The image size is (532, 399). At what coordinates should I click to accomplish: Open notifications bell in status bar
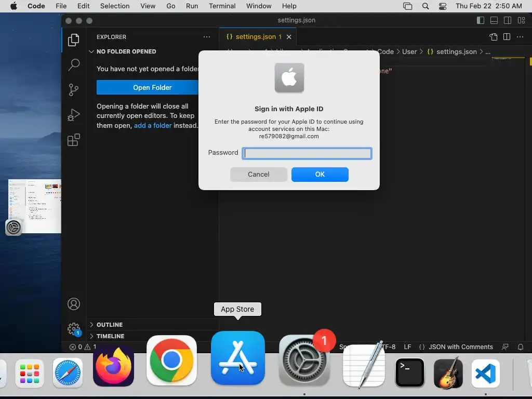521,347
